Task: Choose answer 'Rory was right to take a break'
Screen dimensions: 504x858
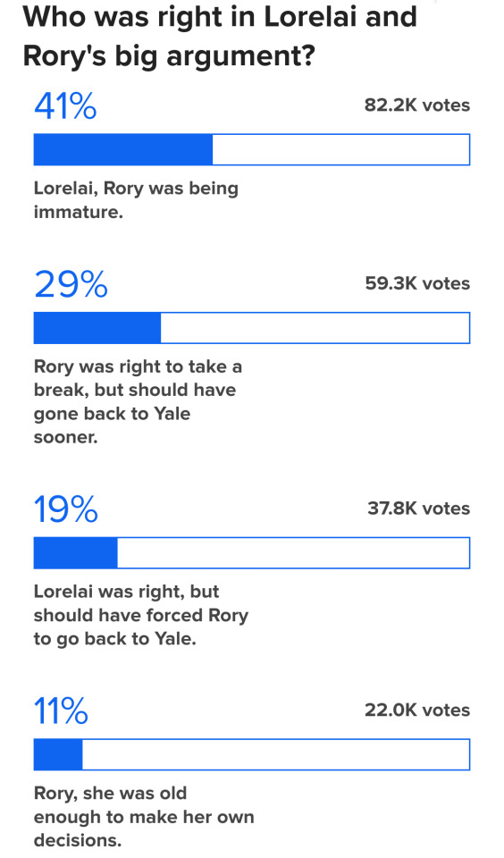Action: click(x=138, y=402)
